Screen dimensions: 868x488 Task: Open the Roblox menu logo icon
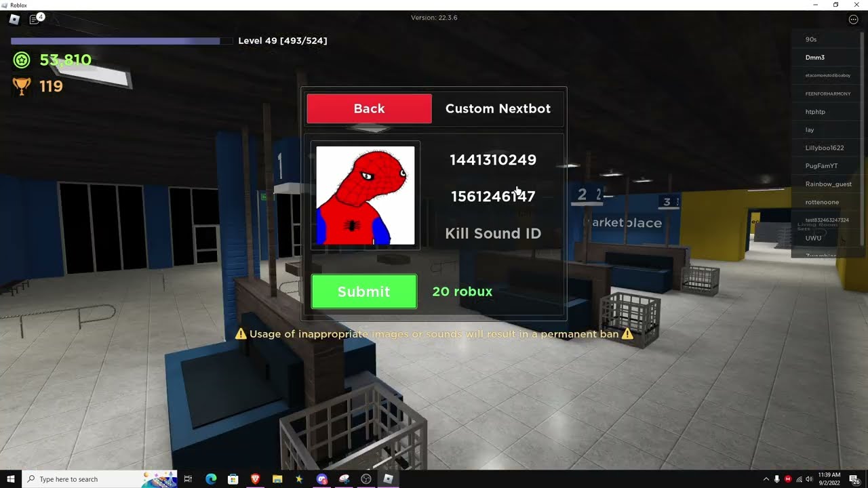(14, 19)
